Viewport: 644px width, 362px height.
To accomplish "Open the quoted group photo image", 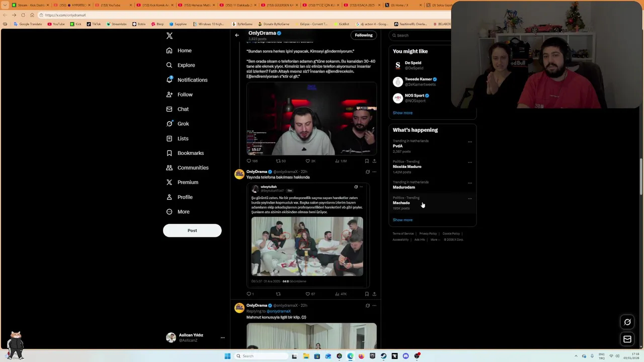I will pyautogui.click(x=307, y=246).
